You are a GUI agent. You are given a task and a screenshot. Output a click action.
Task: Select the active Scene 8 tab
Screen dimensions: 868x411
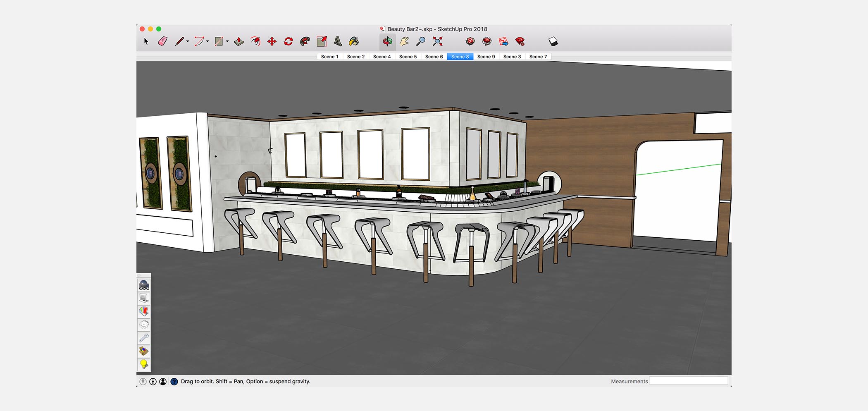(x=460, y=57)
